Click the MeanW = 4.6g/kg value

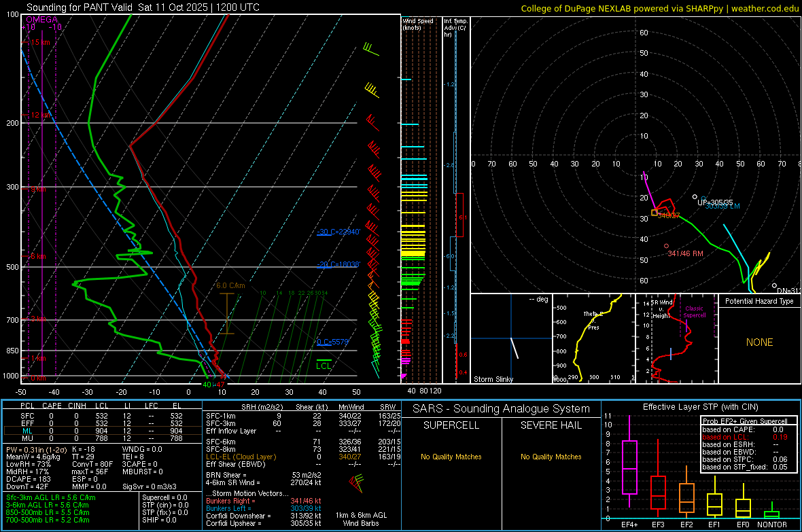click(33, 457)
